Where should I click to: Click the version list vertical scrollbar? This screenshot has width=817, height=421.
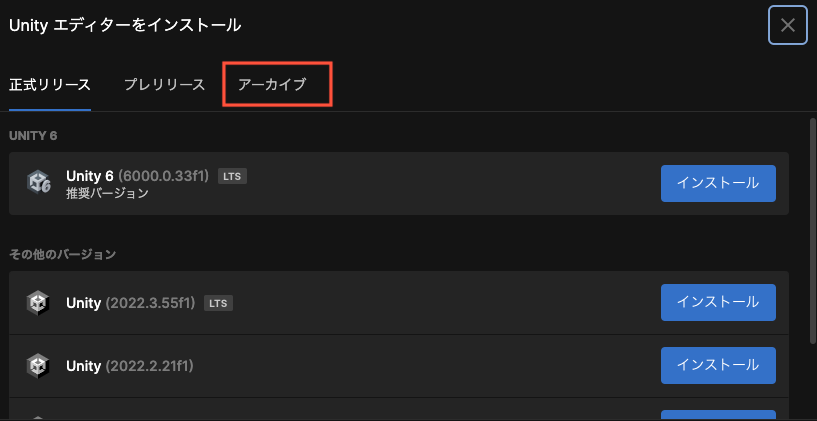click(812, 230)
